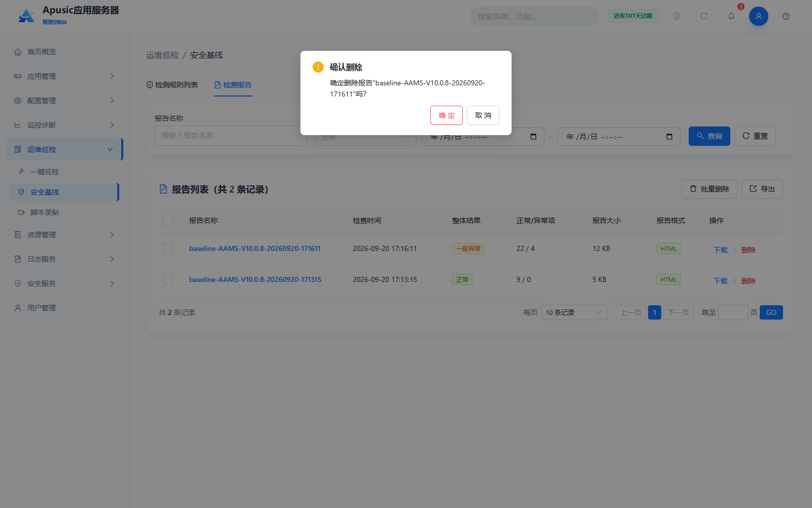Toggle the select-all checkbox in table header
Viewport: 812px width, 508px height.
[x=168, y=220]
